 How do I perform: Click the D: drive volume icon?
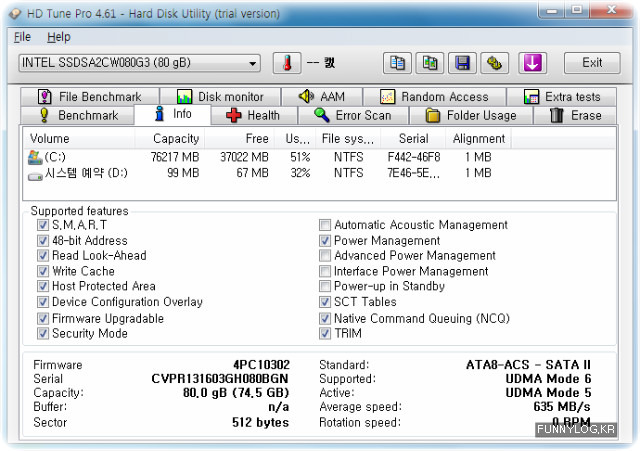[35, 176]
